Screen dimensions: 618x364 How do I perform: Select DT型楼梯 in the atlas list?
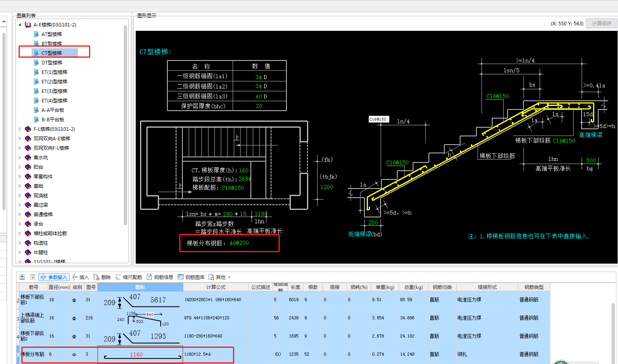[52, 62]
